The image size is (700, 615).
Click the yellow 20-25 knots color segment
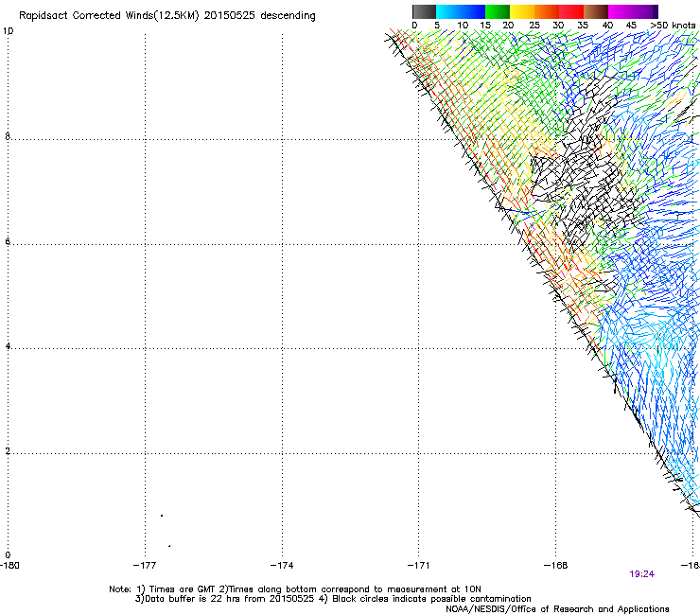click(522, 11)
